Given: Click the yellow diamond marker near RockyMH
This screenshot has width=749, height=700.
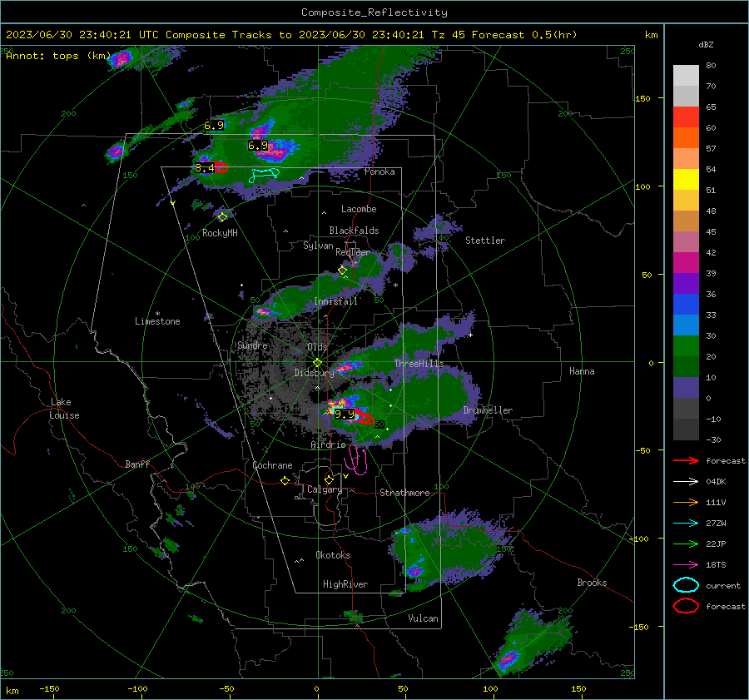Looking at the screenshot, I should pyautogui.click(x=222, y=217).
